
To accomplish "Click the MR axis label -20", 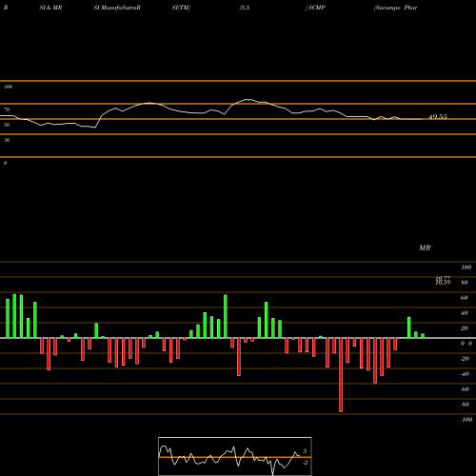I will pos(465,359).
